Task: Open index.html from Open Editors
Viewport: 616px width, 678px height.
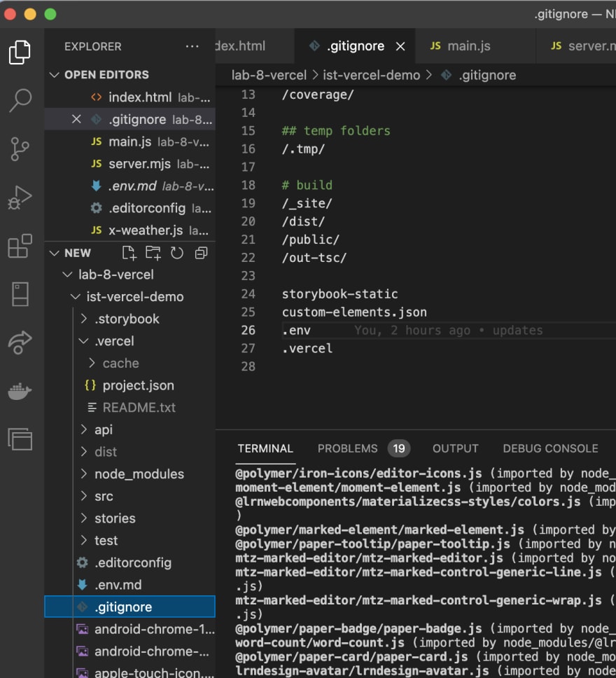Action: (x=129, y=97)
